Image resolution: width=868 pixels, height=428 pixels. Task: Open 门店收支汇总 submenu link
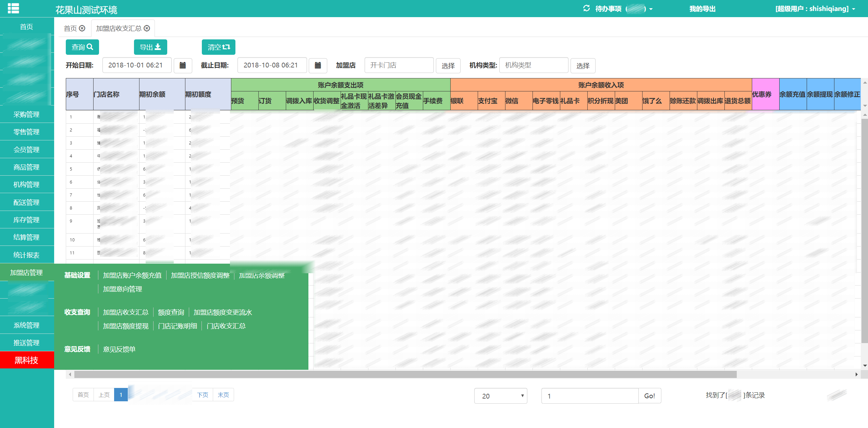point(226,326)
